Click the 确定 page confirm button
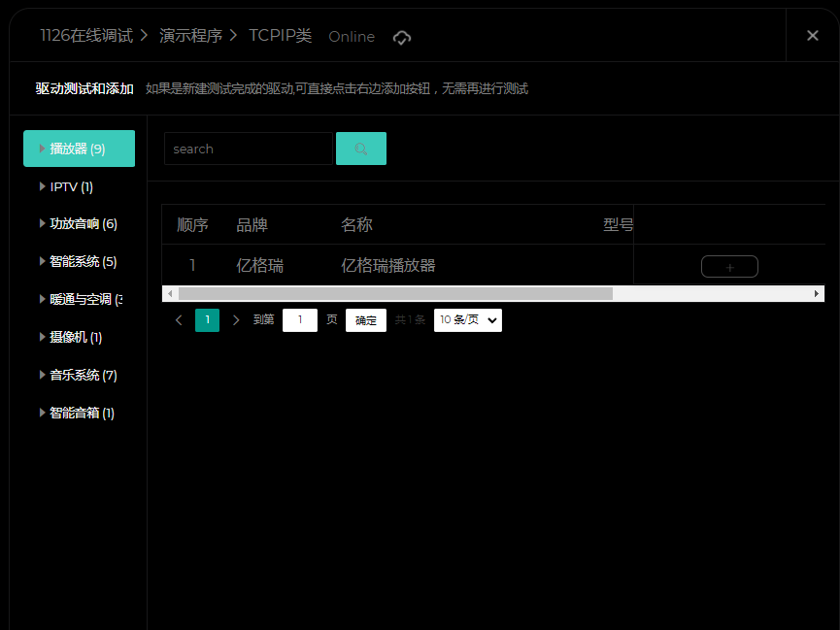The image size is (840, 630). point(366,320)
